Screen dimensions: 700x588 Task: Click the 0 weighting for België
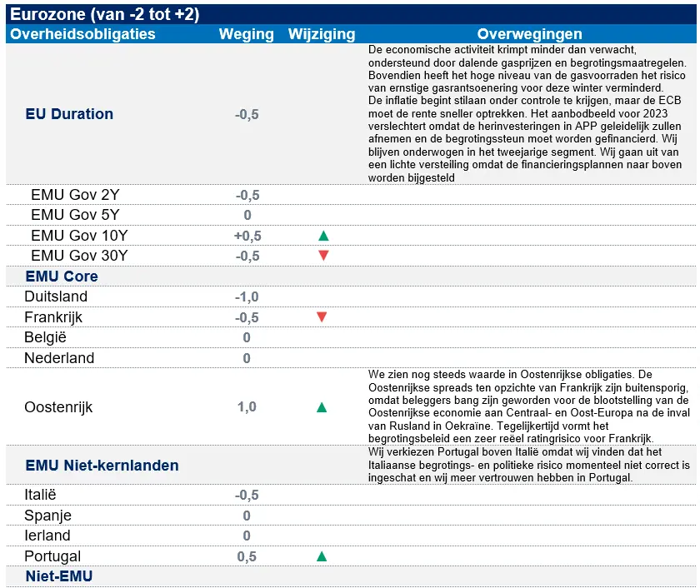pos(247,337)
